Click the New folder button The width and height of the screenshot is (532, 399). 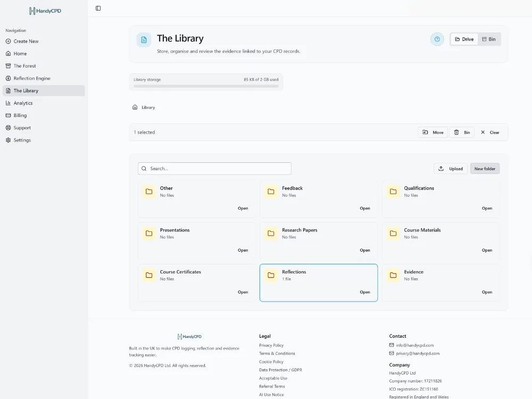[485, 169]
